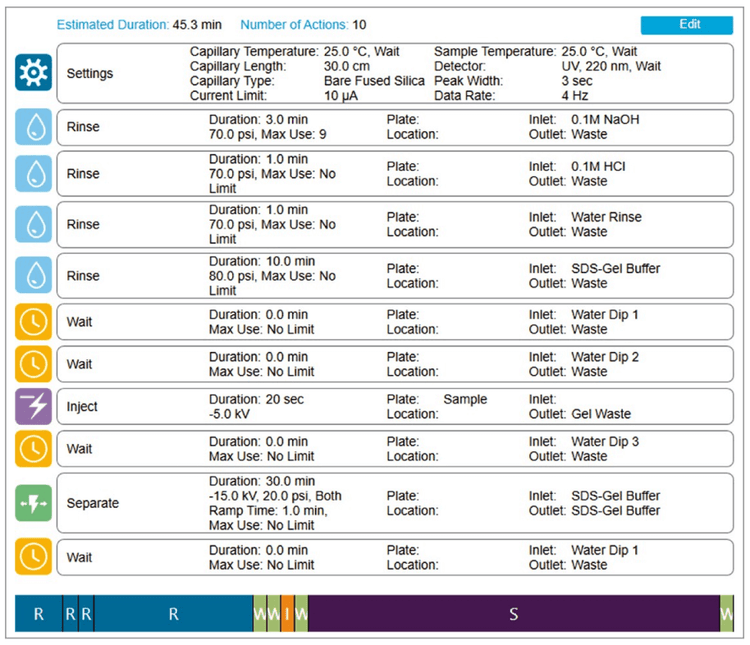Click the Capillary Temperature 25.0 °C value
Screen dimensions: 750x645
coord(362,51)
